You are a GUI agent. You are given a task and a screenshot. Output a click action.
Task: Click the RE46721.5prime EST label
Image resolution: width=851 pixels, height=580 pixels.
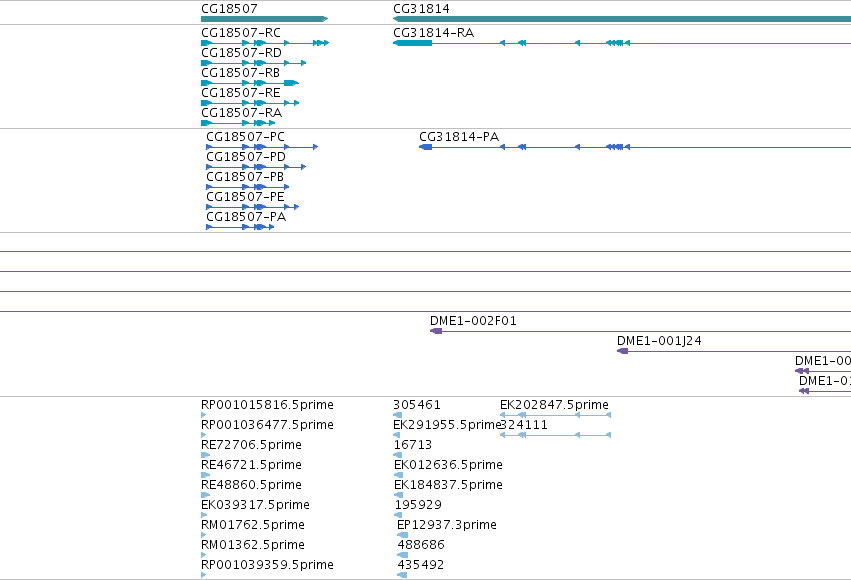[x=251, y=465]
